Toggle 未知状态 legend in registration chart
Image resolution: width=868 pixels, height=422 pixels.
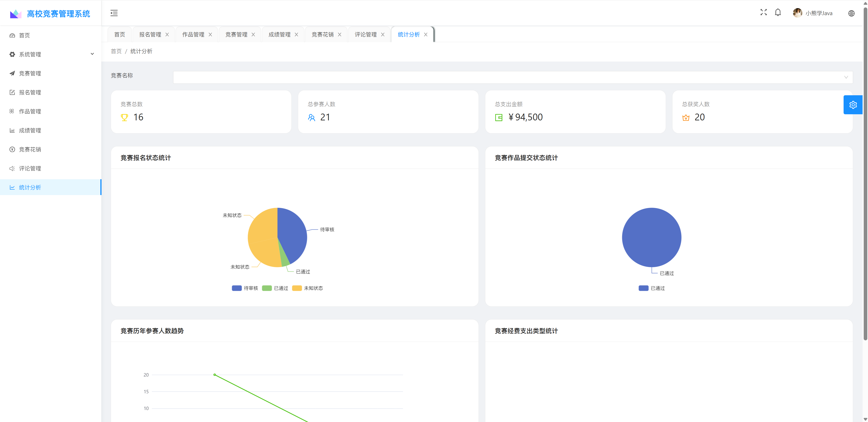[x=308, y=288]
